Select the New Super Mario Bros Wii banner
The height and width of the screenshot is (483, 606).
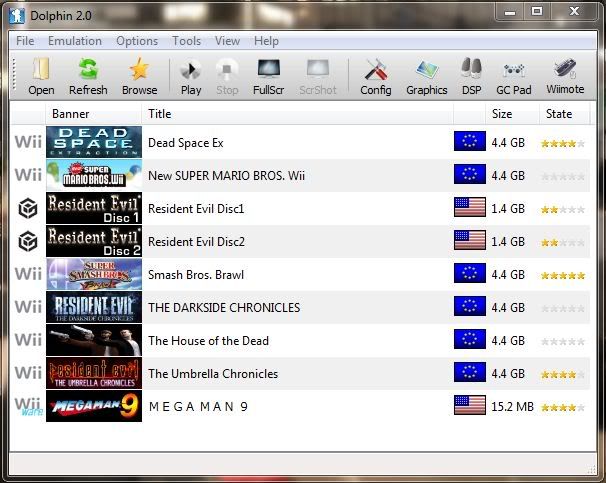(94, 175)
